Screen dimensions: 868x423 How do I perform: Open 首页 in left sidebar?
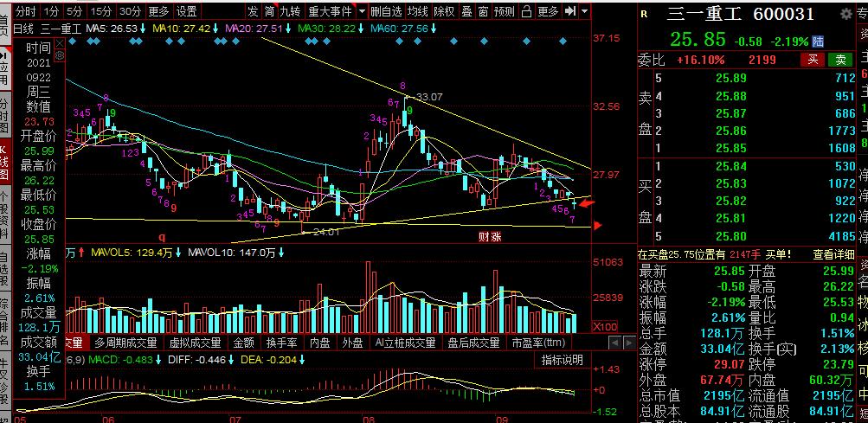pyautogui.click(x=4, y=26)
